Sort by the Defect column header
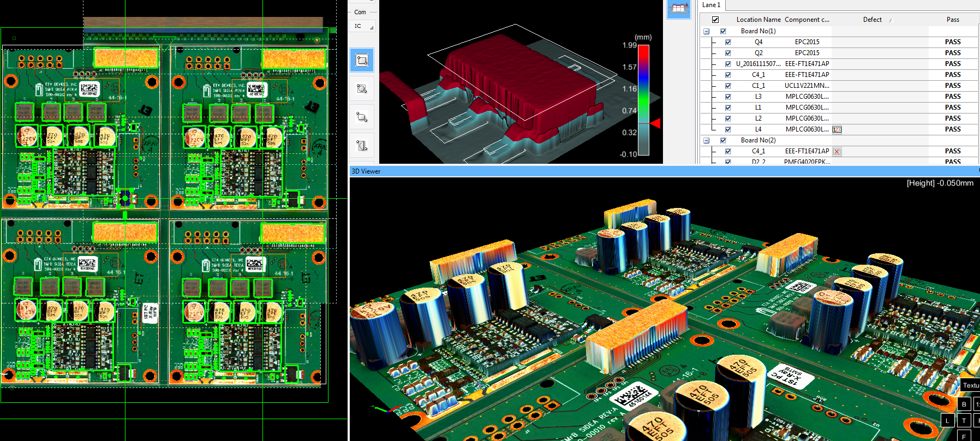The image size is (980, 441). (872, 20)
